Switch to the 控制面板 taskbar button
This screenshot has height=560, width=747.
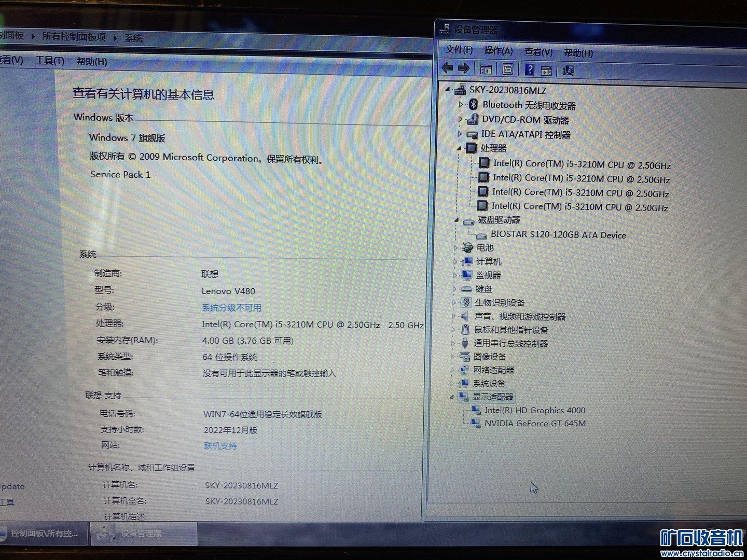[44, 533]
